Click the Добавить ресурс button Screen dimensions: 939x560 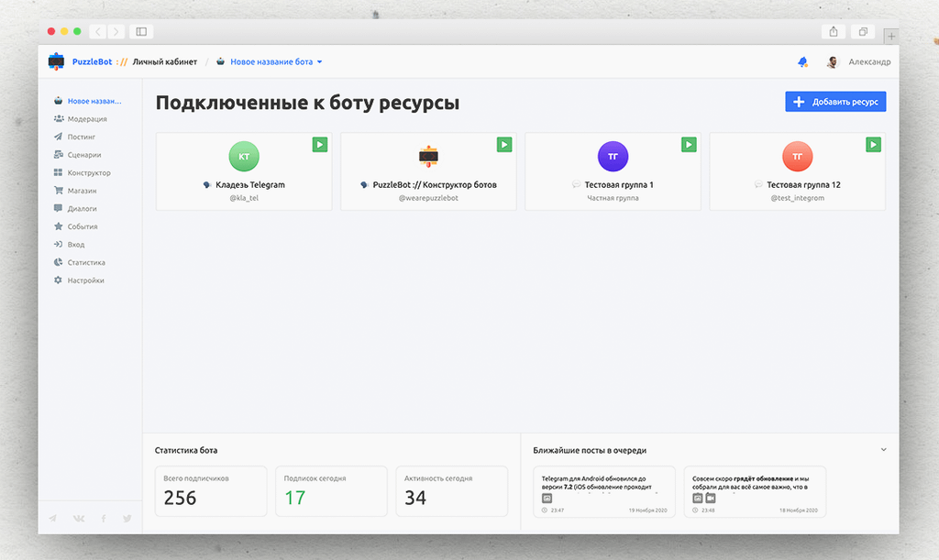[x=835, y=102]
